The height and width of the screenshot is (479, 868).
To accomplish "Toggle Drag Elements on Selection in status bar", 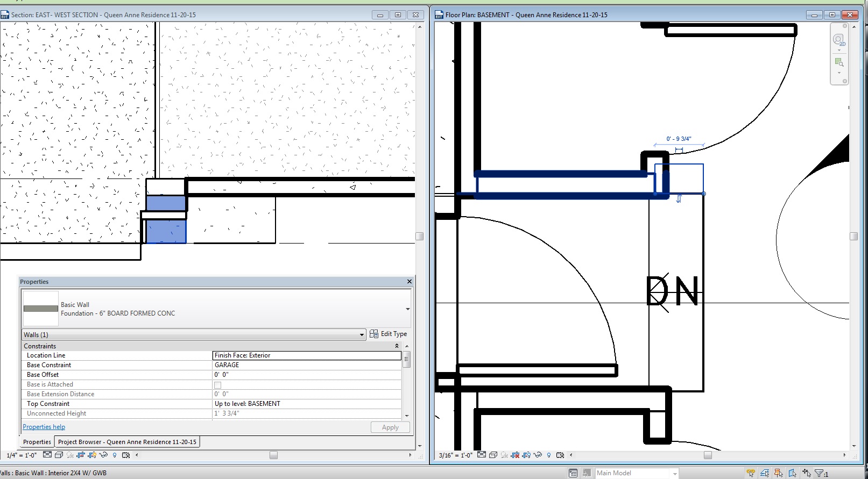I will (807, 473).
